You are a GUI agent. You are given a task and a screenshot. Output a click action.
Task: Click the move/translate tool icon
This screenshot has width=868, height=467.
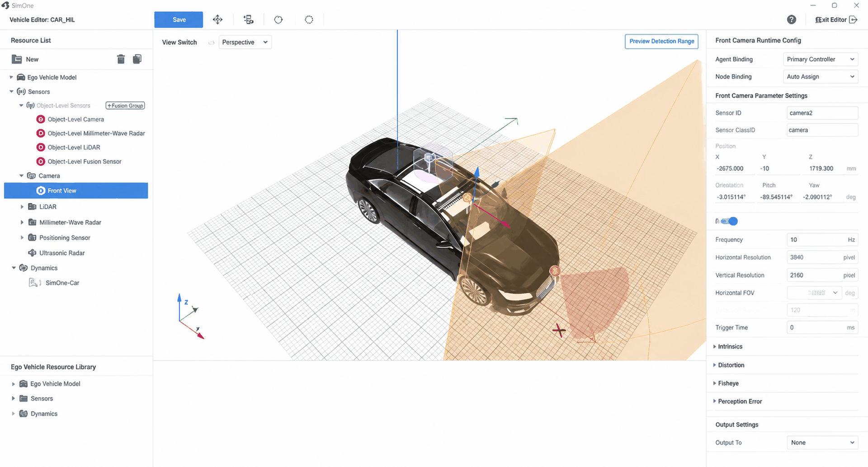[x=217, y=19]
